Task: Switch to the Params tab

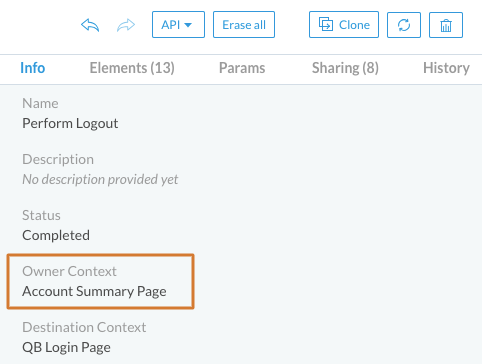Action: pyautogui.click(x=242, y=68)
